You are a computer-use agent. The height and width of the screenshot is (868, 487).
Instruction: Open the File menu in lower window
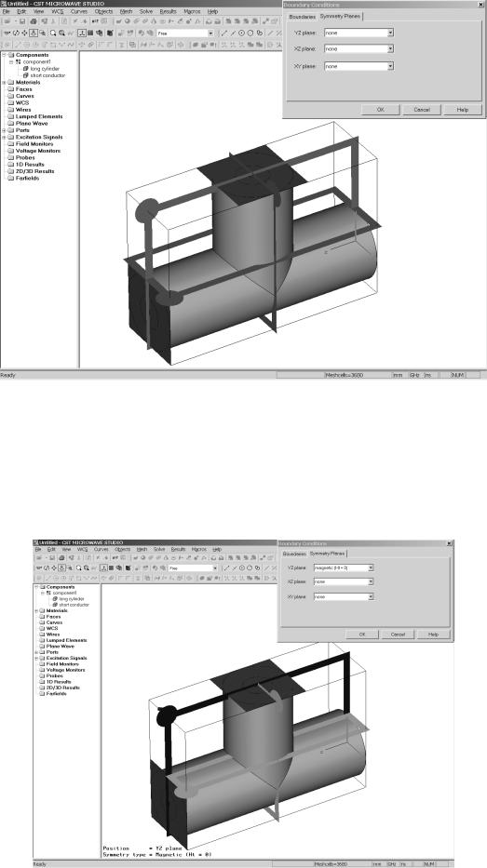click(39, 549)
